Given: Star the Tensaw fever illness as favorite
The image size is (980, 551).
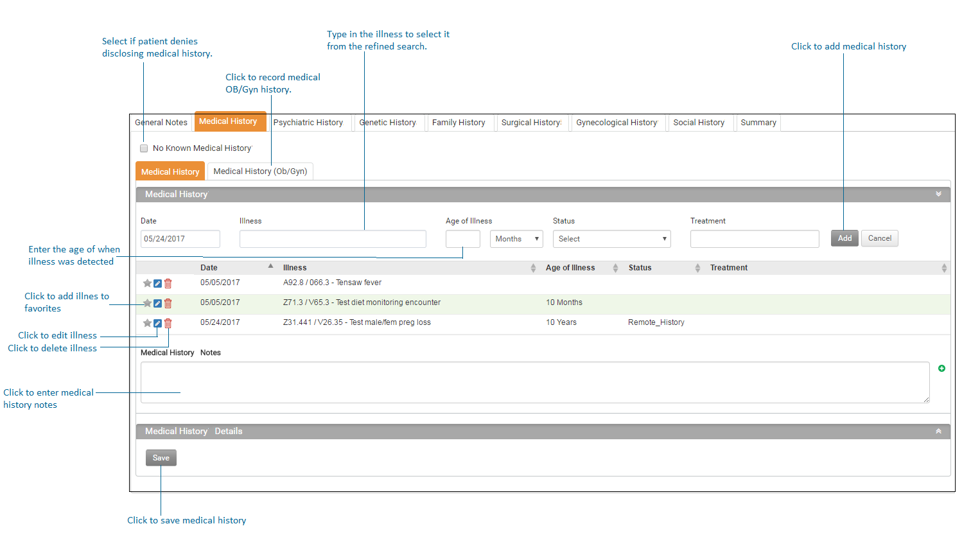Looking at the screenshot, I should click(x=147, y=283).
